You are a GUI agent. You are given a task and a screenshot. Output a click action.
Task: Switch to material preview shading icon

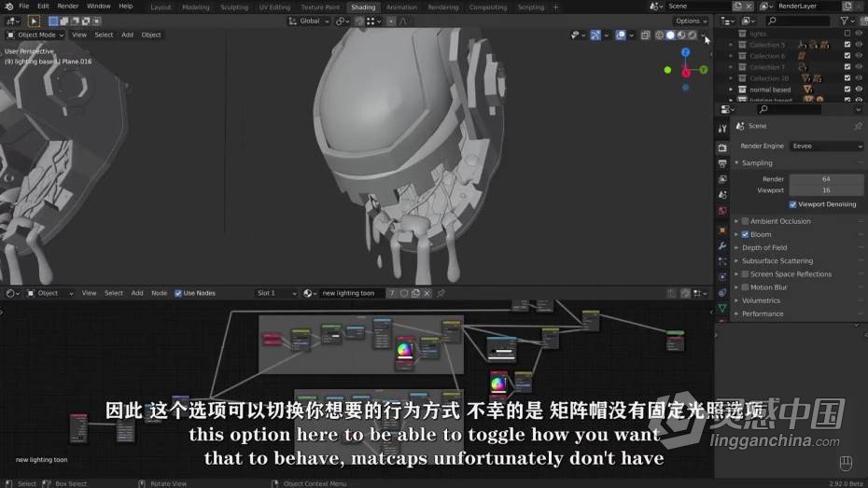681,35
